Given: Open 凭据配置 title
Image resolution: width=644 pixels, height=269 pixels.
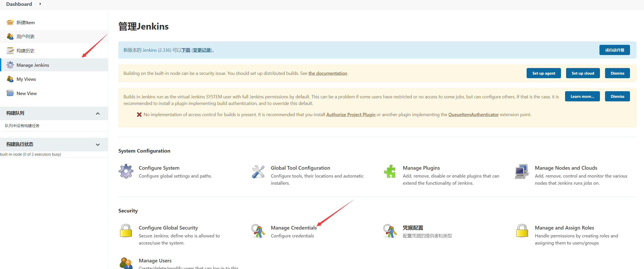Looking at the screenshot, I should (413, 228).
